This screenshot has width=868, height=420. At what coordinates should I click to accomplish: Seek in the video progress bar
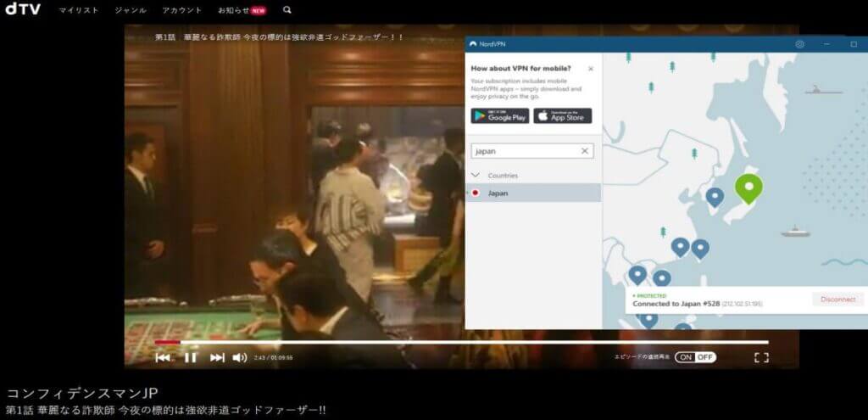point(461,343)
